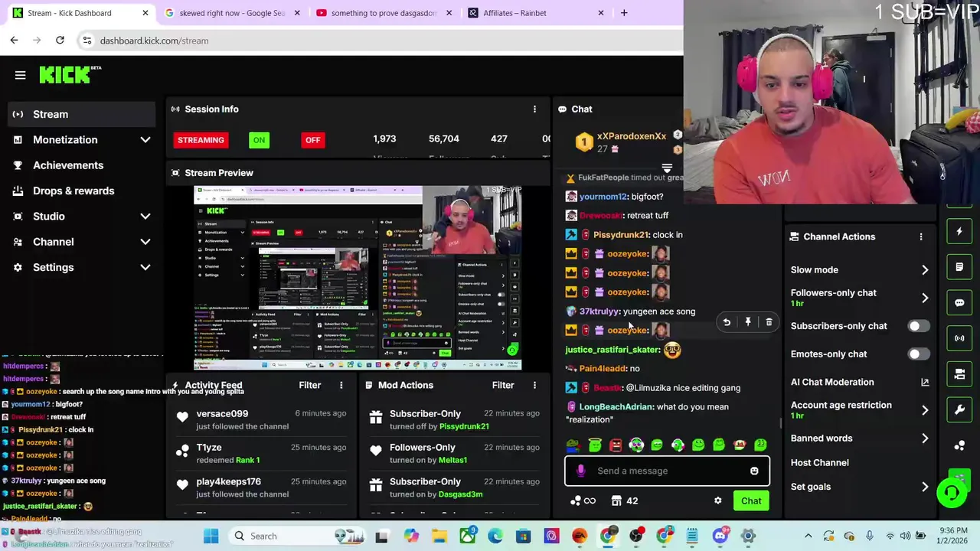
Task: Open Achievements in sidebar
Action: coord(81,165)
